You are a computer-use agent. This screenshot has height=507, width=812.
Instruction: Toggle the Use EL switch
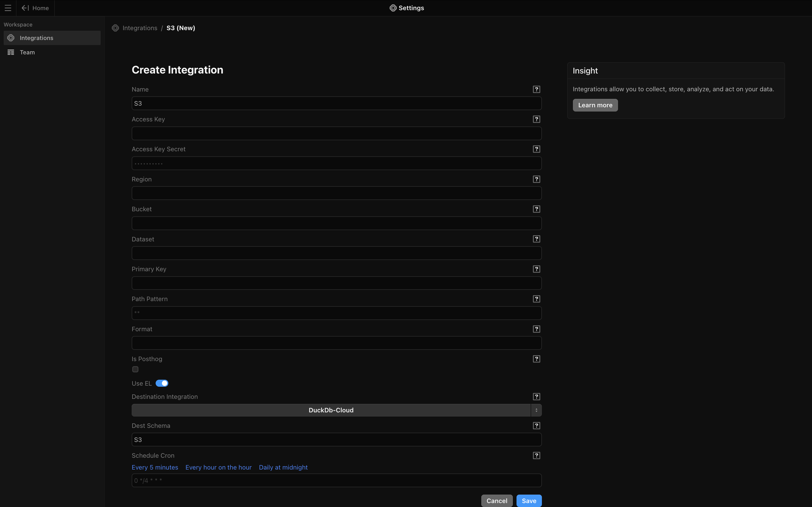[162, 383]
